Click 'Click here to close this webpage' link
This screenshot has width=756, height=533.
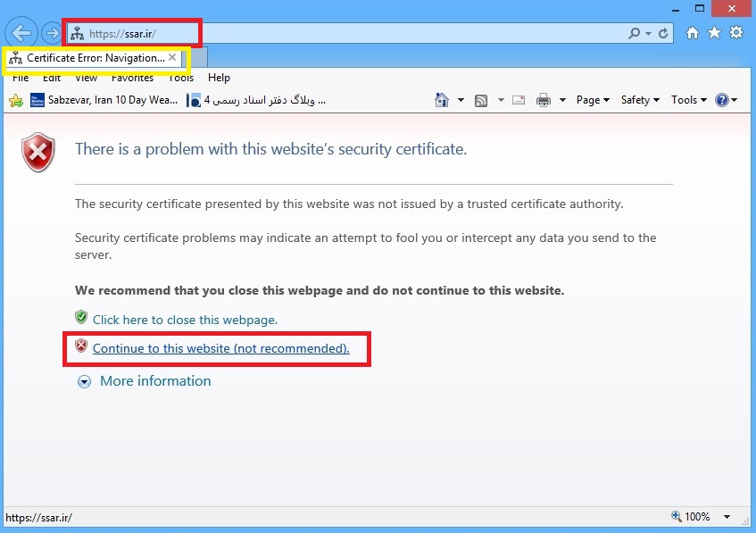[185, 320]
